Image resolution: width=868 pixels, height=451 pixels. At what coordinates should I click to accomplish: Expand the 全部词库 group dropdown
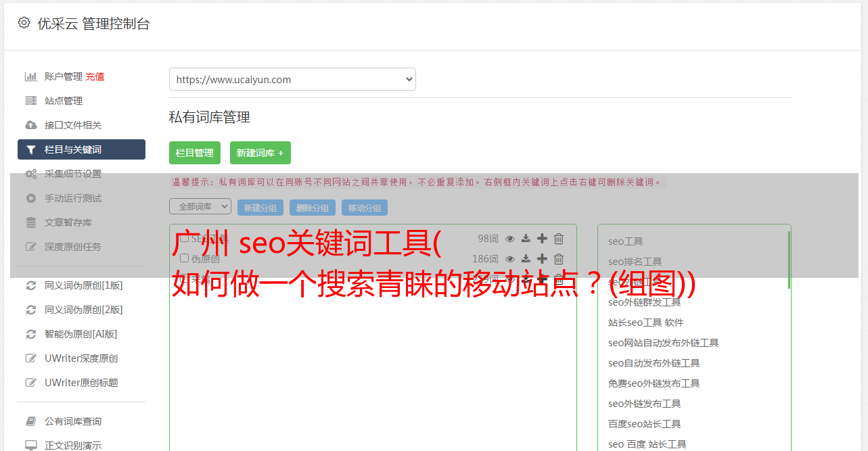(x=200, y=206)
